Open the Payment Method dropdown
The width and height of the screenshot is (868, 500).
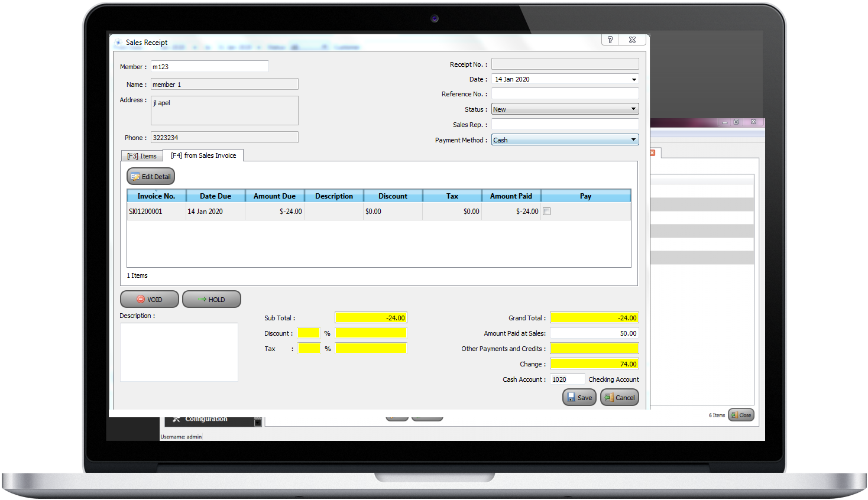point(633,140)
